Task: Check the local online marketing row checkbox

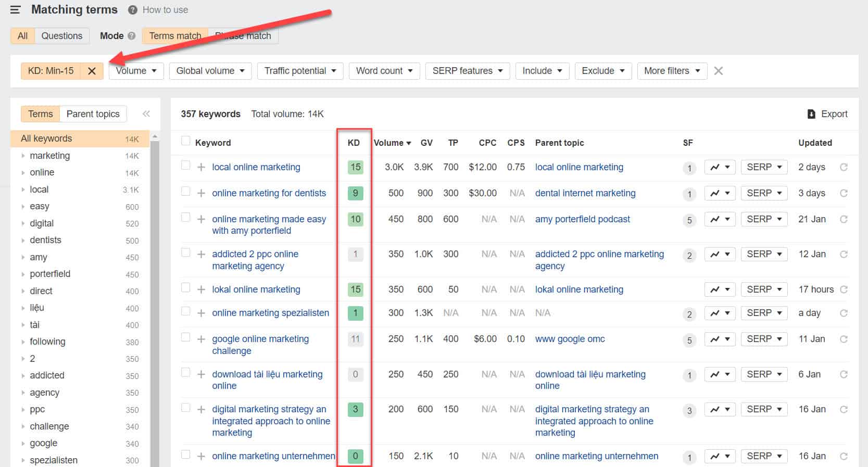Action: tap(185, 165)
